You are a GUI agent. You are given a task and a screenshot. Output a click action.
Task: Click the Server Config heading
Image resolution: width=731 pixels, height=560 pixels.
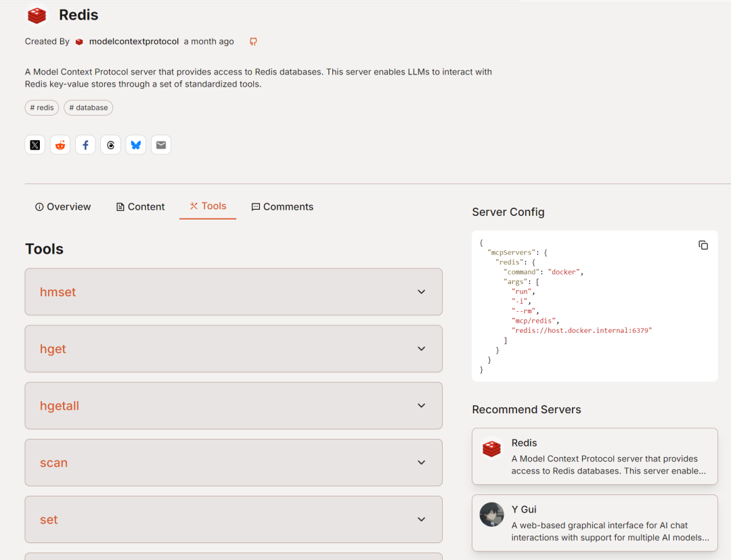click(508, 212)
